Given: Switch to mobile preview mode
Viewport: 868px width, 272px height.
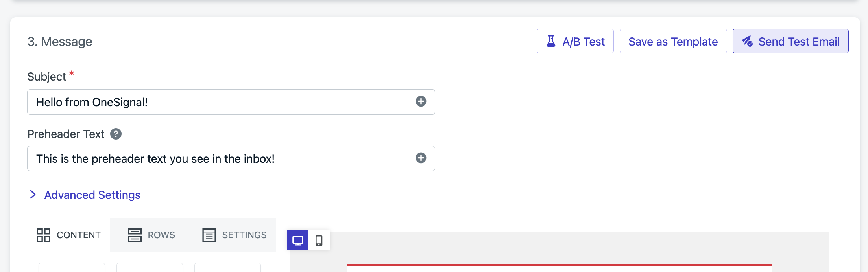Looking at the screenshot, I should tap(319, 240).
